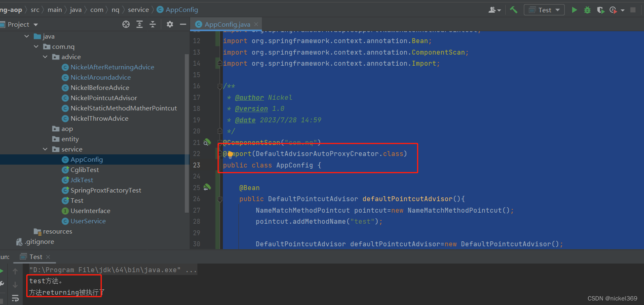Collapse the com.nq package

36,47
